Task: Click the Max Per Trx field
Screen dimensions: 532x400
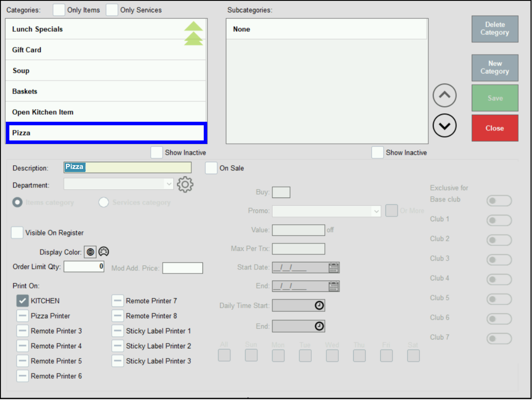Action: (298, 249)
